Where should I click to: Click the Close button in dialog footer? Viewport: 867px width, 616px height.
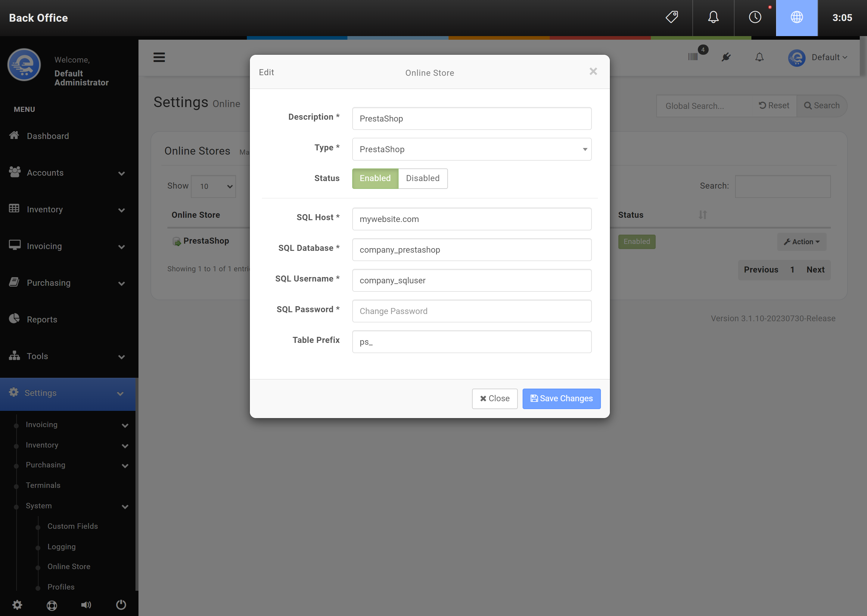coord(495,398)
